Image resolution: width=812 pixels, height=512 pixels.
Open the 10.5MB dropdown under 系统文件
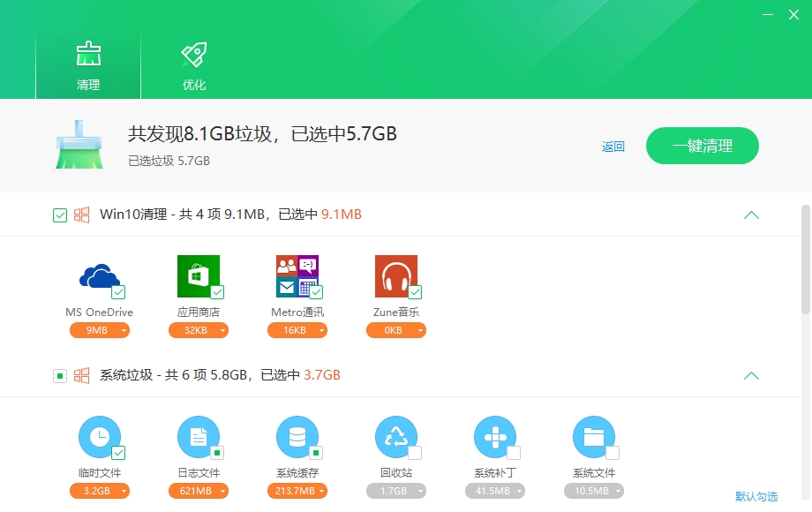[x=594, y=492]
